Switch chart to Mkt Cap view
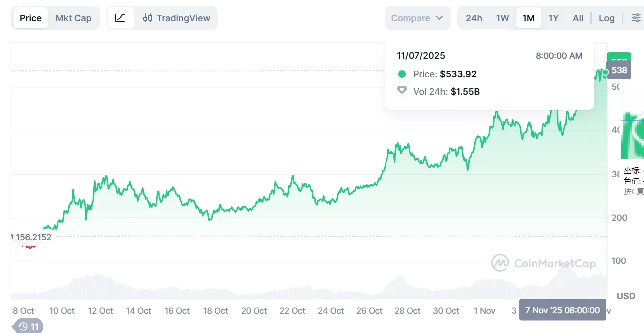The width and height of the screenshot is (644, 333). click(x=74, y=18)
